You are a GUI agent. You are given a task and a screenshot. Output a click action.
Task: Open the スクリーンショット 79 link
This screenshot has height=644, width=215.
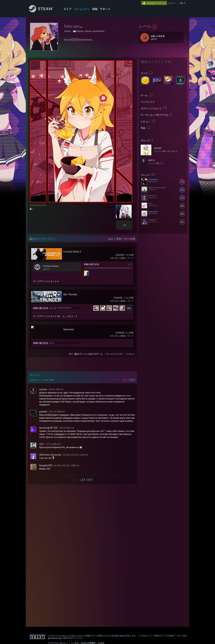154,108
